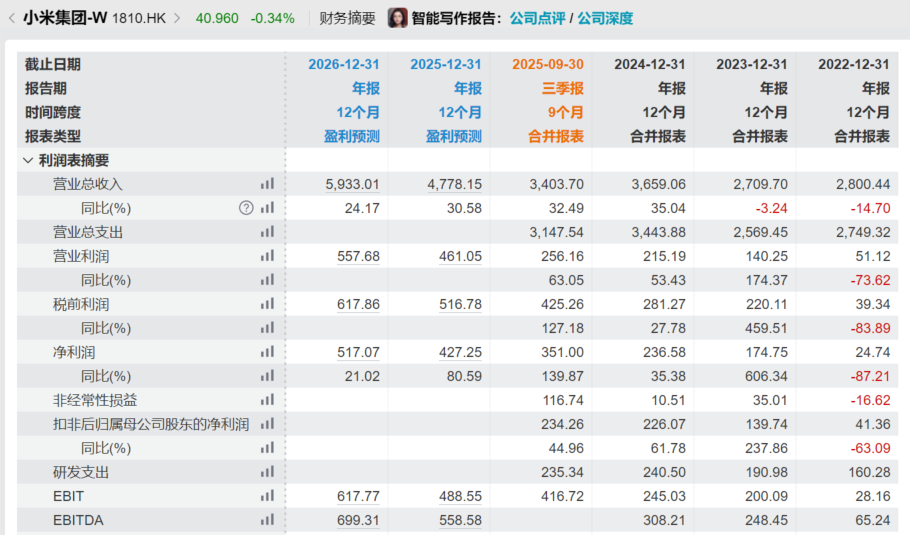Click the chart icon beside EBIT
Viewport: 910px width, 535px height.
pyautogui.click(x=267, y=496)
